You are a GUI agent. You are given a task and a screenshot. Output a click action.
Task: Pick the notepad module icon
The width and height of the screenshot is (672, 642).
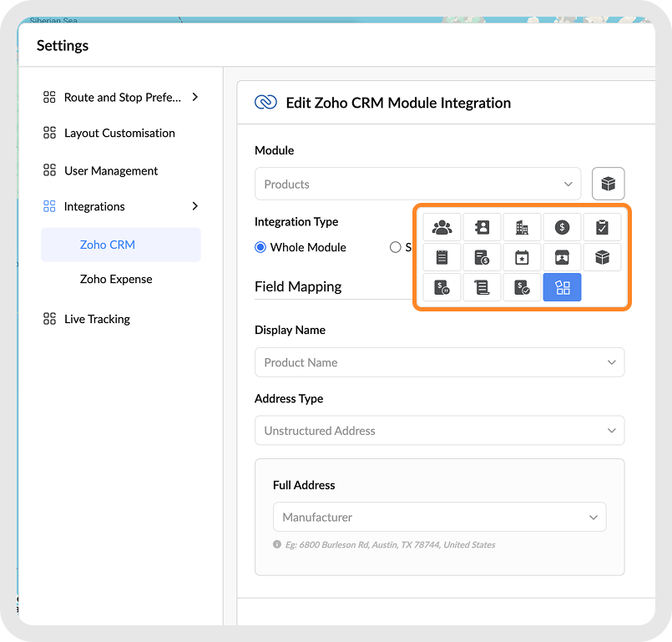pos(442,257)
